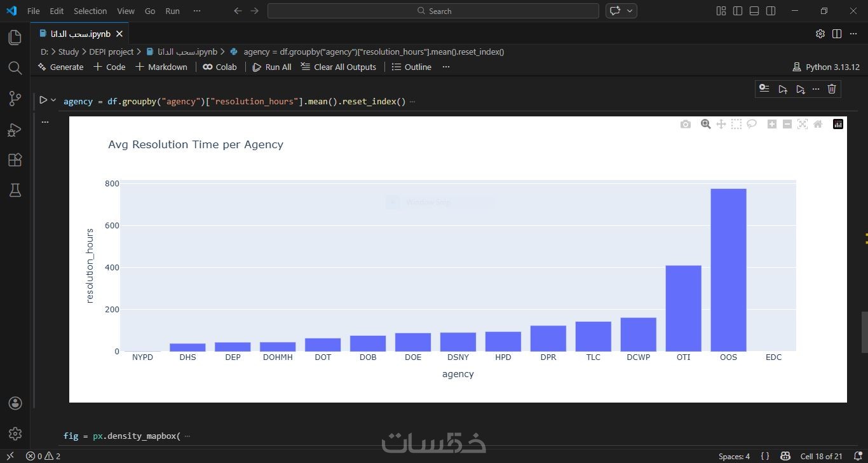Select the Python 3.13.12 kernel

click(826, 67)
